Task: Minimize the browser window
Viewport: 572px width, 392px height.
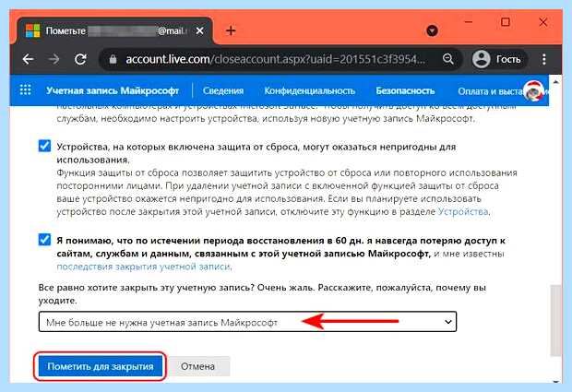Action: (x=469, y=22)
